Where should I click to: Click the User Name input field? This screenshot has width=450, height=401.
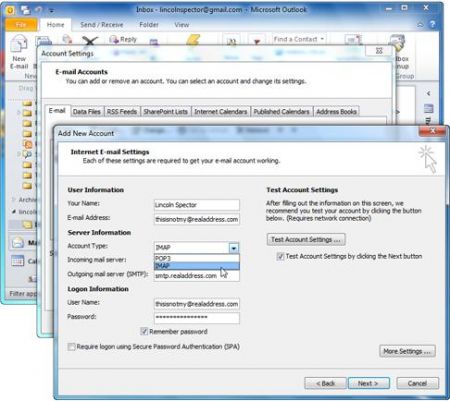(x=197, y=304)
